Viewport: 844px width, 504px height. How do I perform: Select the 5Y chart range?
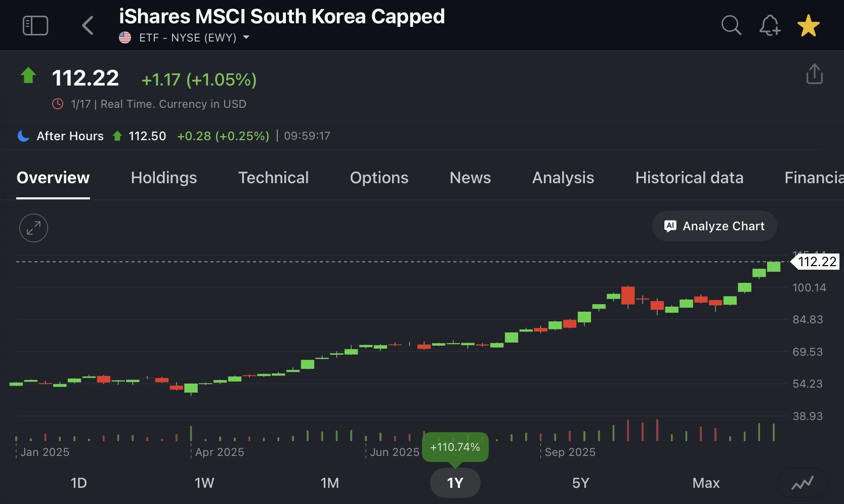580,483
